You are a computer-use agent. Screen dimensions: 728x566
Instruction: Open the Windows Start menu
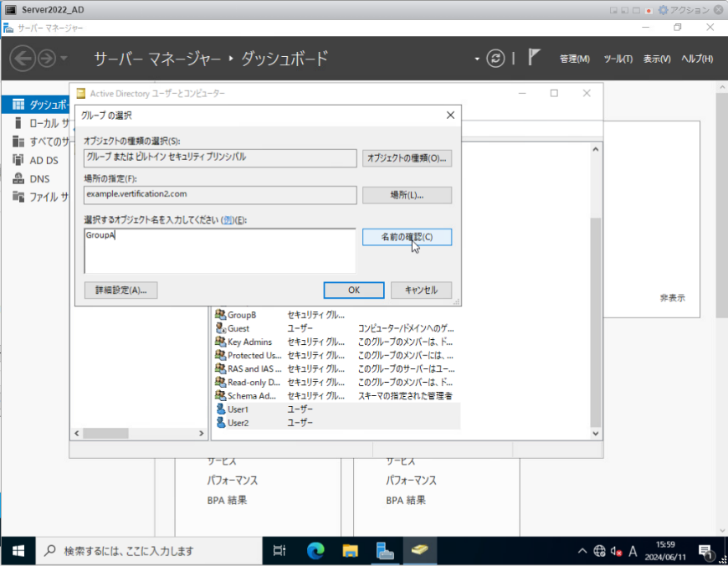[x=18, y=551]
